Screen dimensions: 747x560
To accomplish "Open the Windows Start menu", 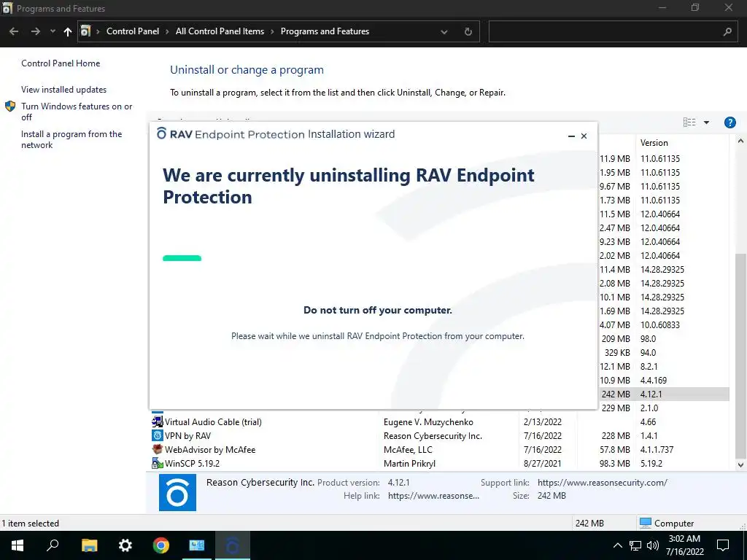I will pos(18,545).
